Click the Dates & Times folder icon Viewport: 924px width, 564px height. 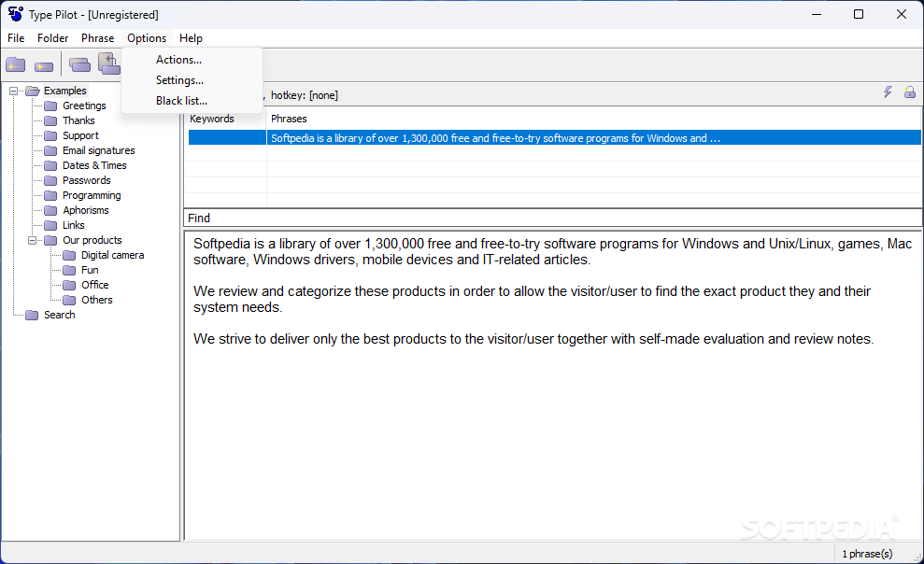click(51, 165)
